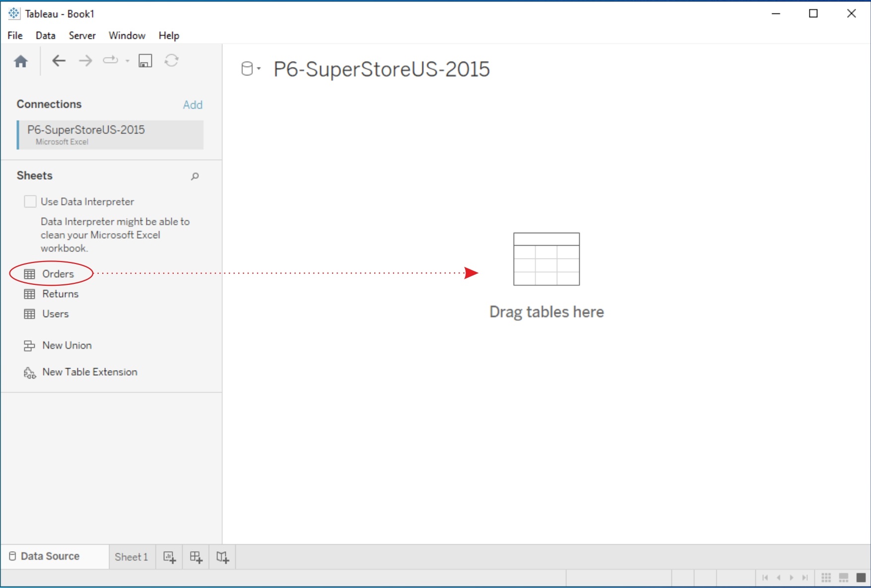Image resolution: width=871 pixels, height=588 pixels.
Task: Create a new dashboard
Action: point(196,557)
